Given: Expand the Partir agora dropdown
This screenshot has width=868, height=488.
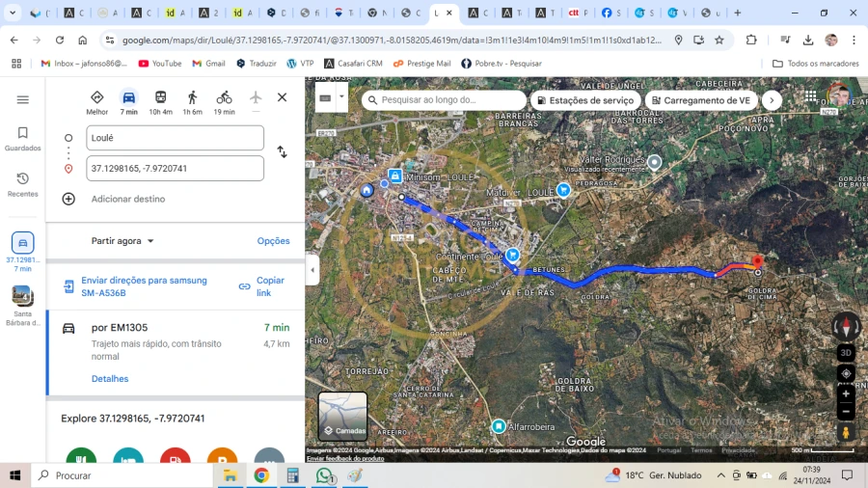Looking at the screenshot, I should tap(122, 241).
